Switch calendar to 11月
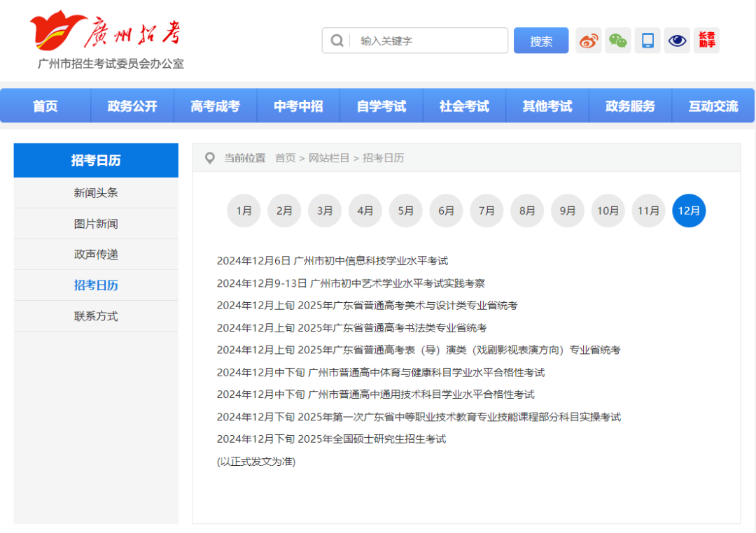Screen dimensions: 756x533 (648, 211)
